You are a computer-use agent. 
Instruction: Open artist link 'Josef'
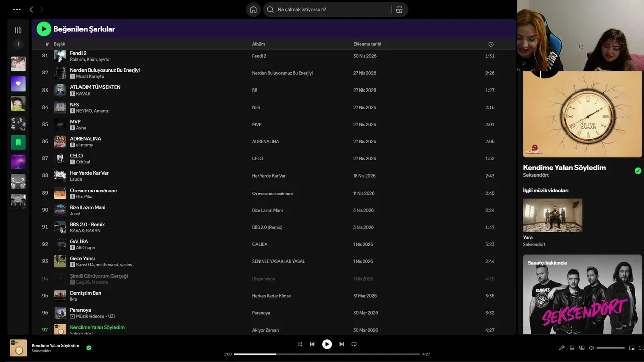[75, 214]
